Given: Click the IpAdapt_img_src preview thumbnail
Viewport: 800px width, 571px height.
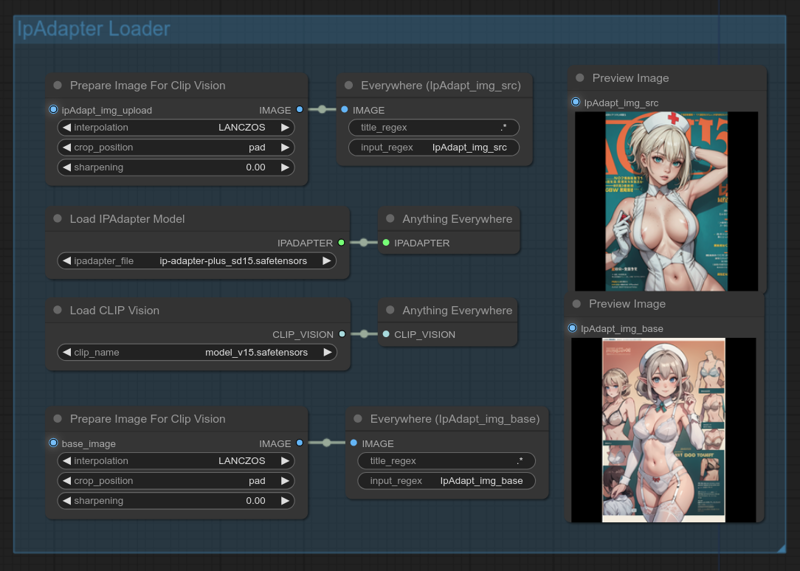Looking at the screenshot, I should 666,201.
